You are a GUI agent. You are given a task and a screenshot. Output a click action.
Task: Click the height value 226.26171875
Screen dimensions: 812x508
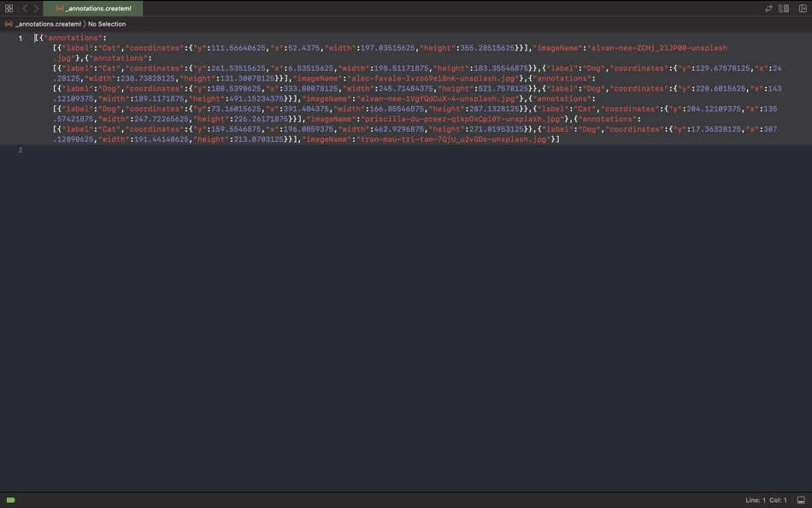(x=261, y=119)
